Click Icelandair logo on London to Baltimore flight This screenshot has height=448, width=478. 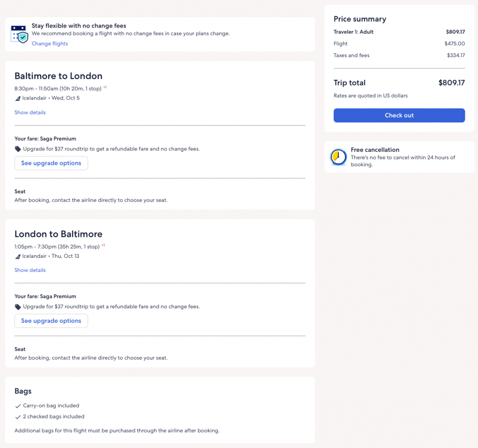tap(18, 256)
